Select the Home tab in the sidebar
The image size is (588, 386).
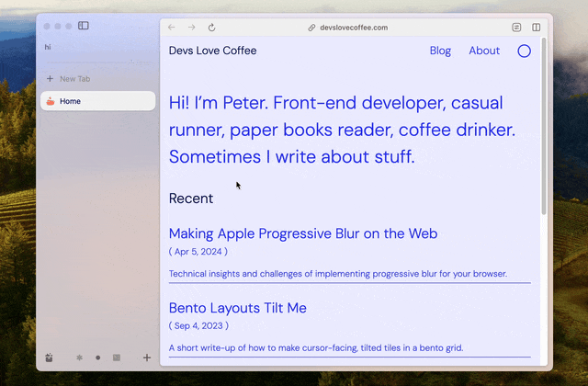tap(96, 101)
